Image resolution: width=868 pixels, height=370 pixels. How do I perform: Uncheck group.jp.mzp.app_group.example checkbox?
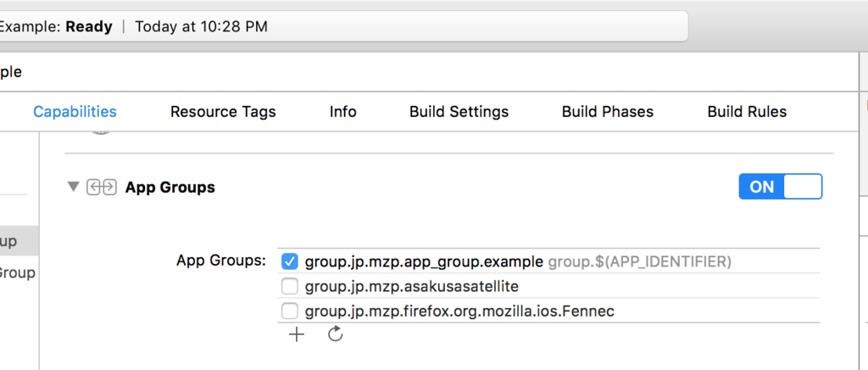coord(290,261)
